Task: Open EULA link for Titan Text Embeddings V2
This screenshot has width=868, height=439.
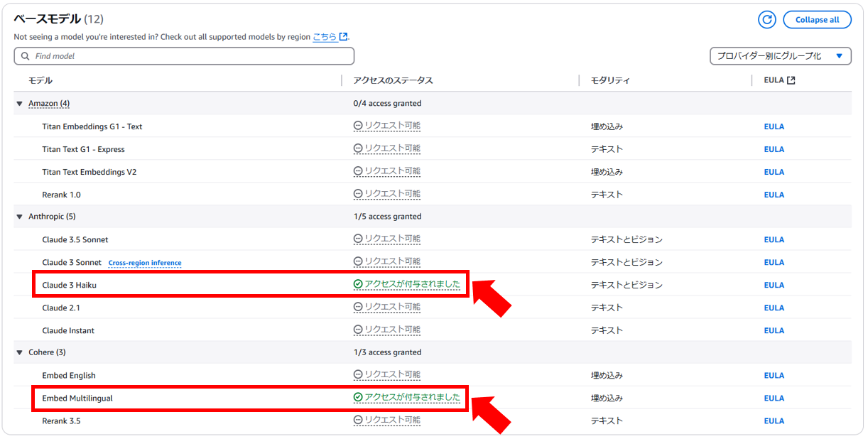Action: [774, 172]
